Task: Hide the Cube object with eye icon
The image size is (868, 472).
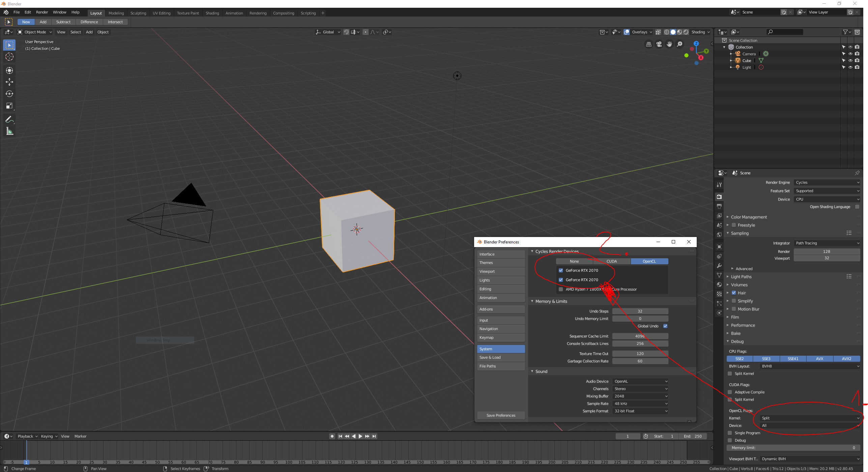Action: point(850,61)
